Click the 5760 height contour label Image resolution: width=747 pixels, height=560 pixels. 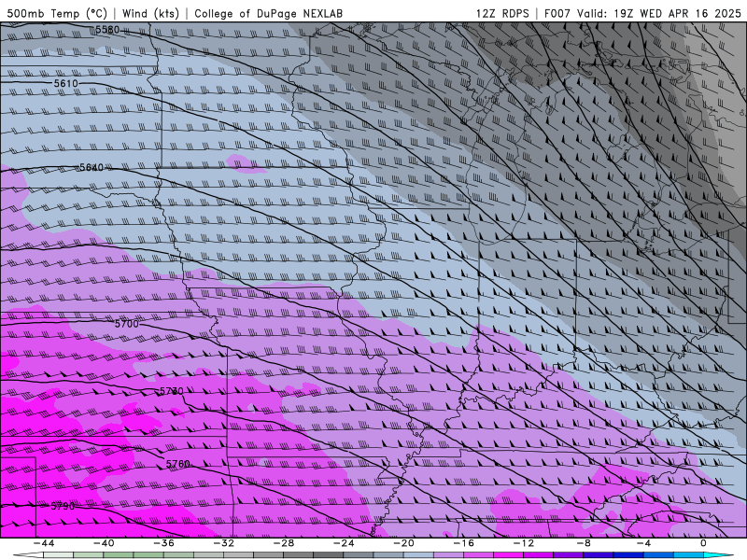tap(177, 464)
